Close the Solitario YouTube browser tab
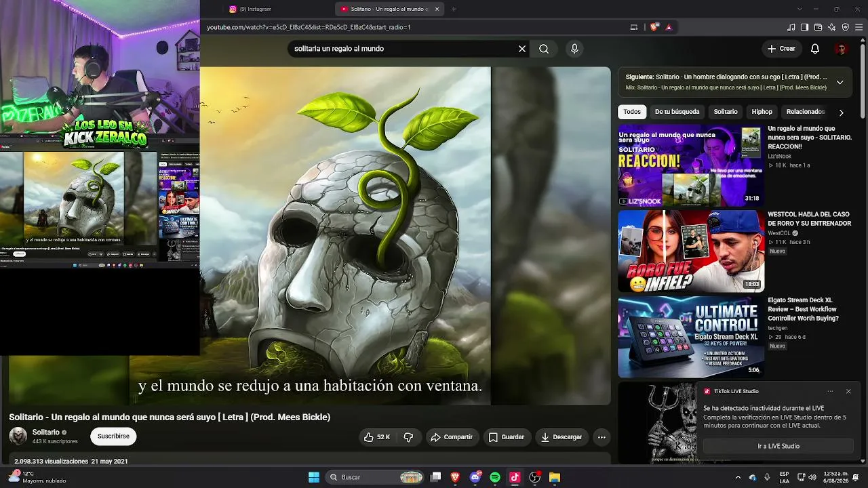The height and width of the screenshot is (488, 868). click(x=437, y=9)
